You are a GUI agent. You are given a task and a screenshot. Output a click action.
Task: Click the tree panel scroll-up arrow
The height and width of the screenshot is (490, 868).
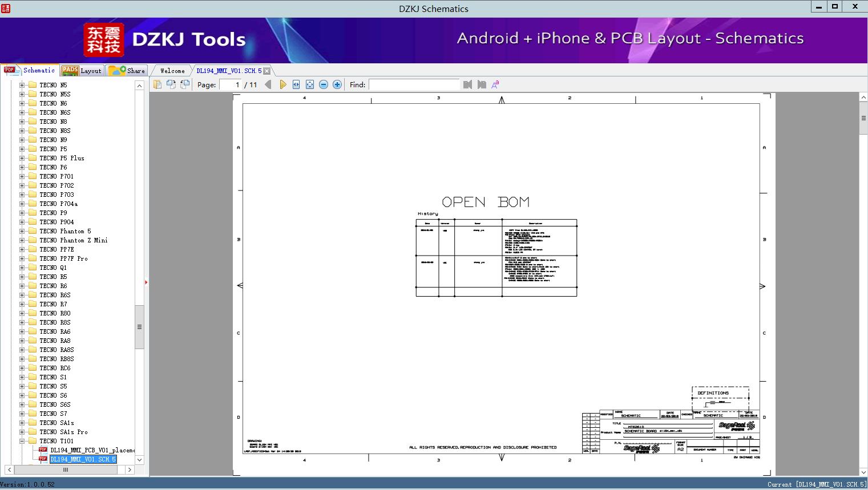point(139,86)
